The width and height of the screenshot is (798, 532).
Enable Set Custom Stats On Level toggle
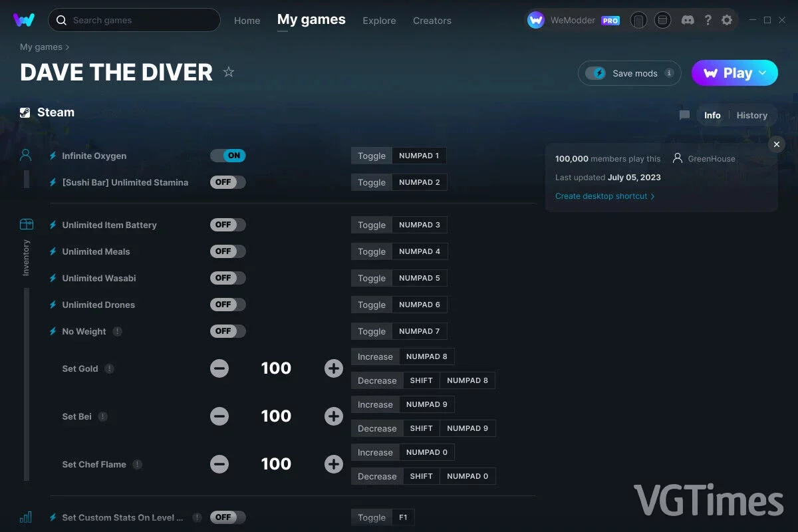(228, 517)
